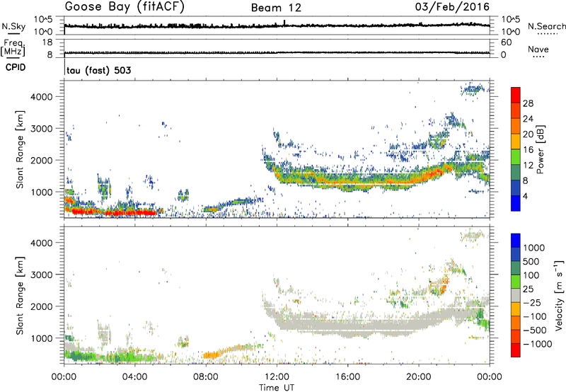Viewport: 566px width, 392px height.
Task: Click the '16:00' time axis tick label
Action: pyautogui.click(x=347, y=377)
